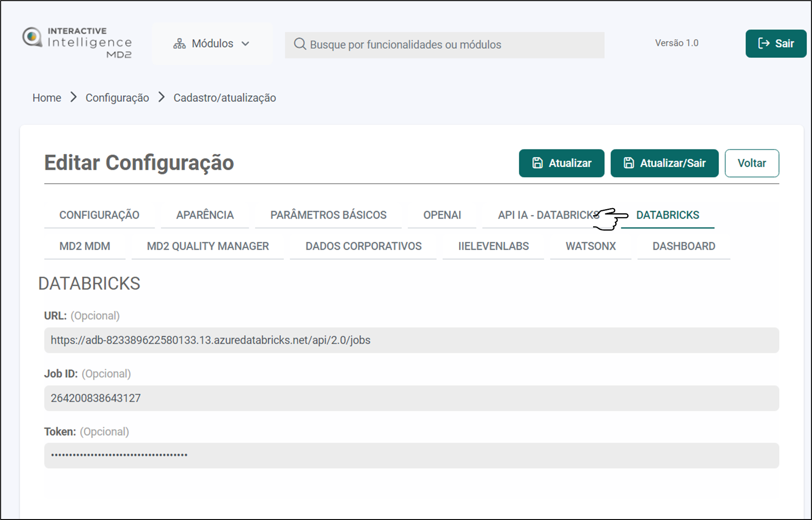The image size is (812, 520).
Task: Select the APARÊNCIA tab
Action: (x=205, y=215)
